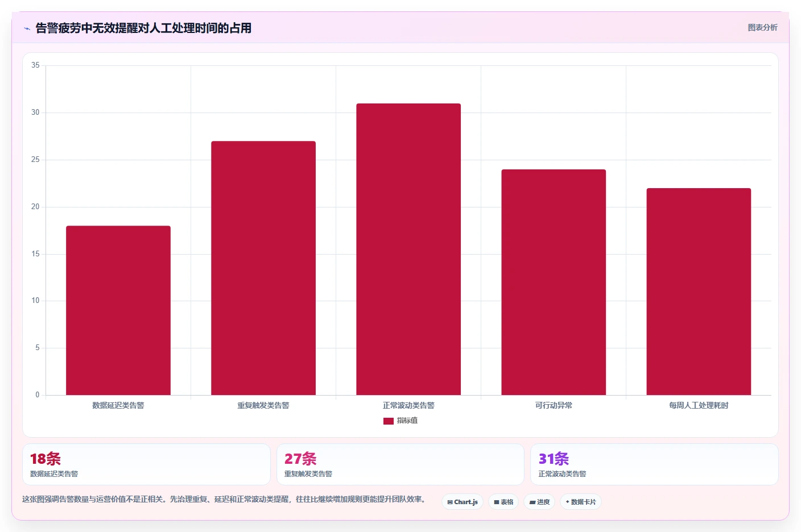Click the 10 y-axis tick label
This screenshot has width=801, height=532.
35,301
